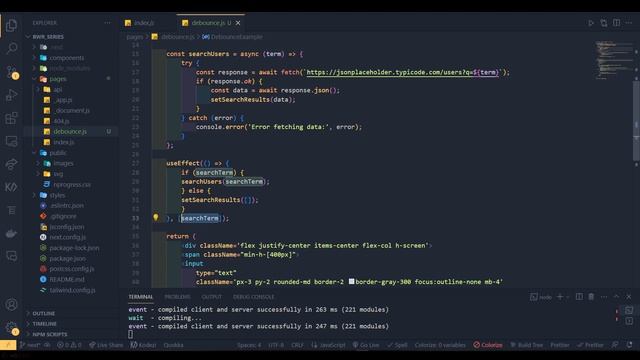Switch to the PROBLEMS panel tab
The image size is (640, 360).
(177, 297)
